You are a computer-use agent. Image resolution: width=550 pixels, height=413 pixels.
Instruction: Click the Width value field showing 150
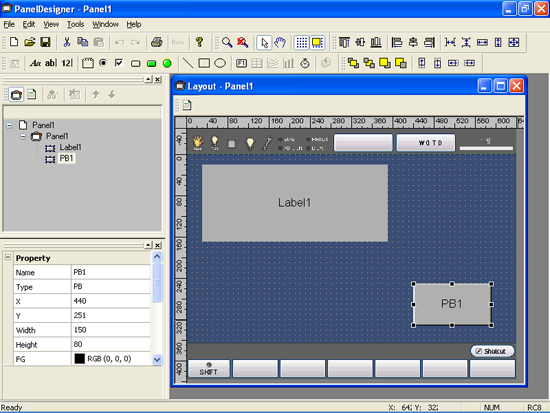(111, 330)
